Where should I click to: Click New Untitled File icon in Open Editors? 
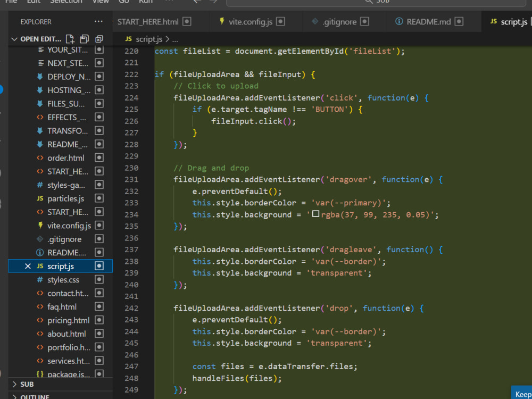click(70, 39)
